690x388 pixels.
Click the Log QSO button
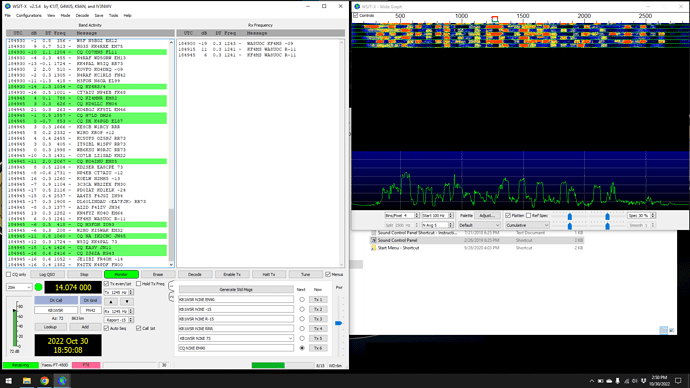tap(47, 275)
